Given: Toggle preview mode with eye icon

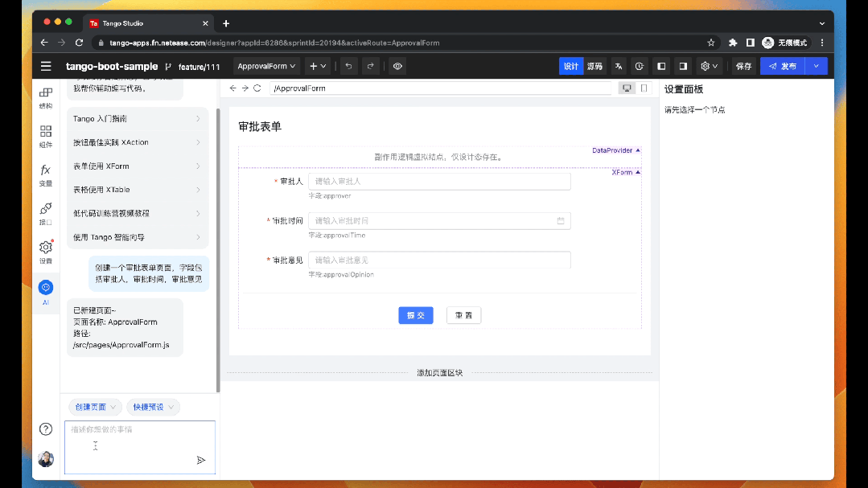Looking at the screenshot, I should pos(397,67).
